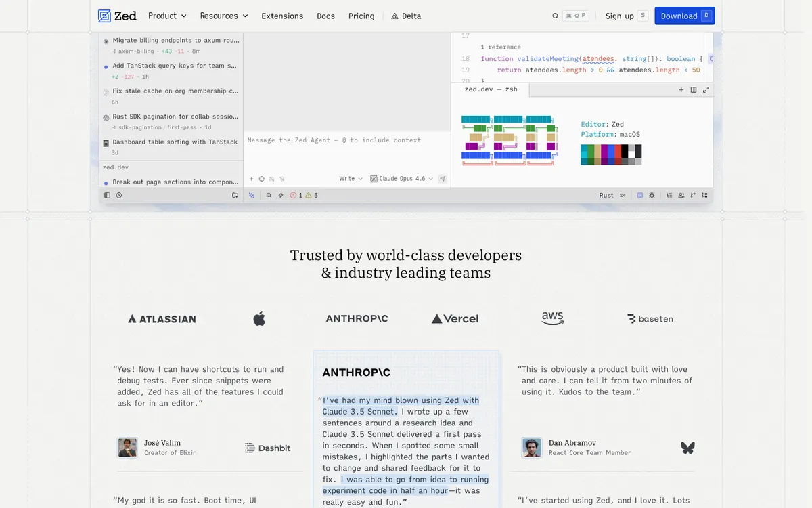Viewport: 812px width, 508px height.
Task: Click the blue Download button
Action: (x=685, y=16)
